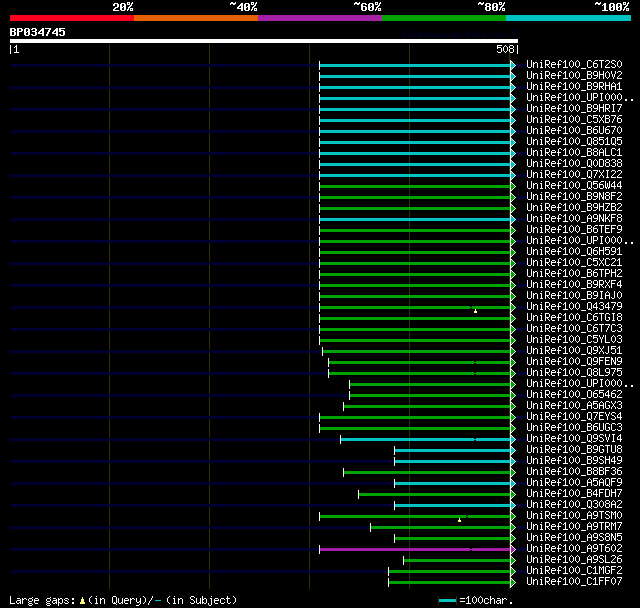The width and height of the screenshot is (640, 608).
Task: Click the green alignment bar for C1FF07
Action: pyautogui.click(x=449, y=583)
